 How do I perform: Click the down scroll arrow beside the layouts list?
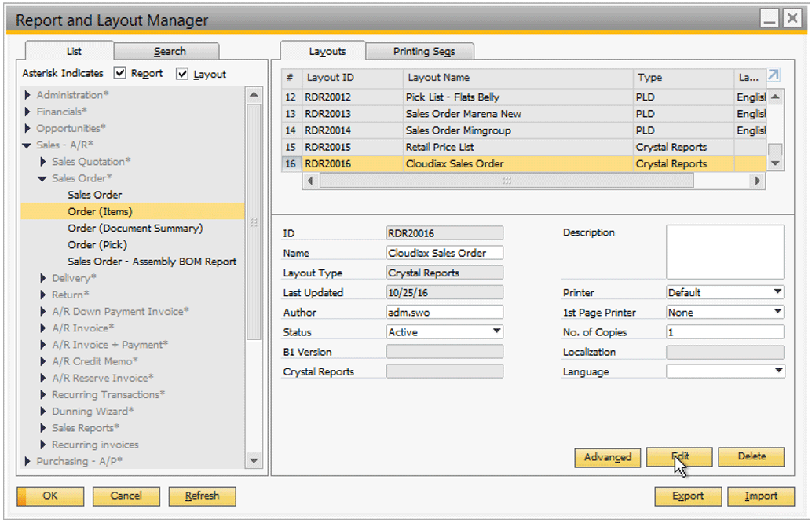point(775,163)
